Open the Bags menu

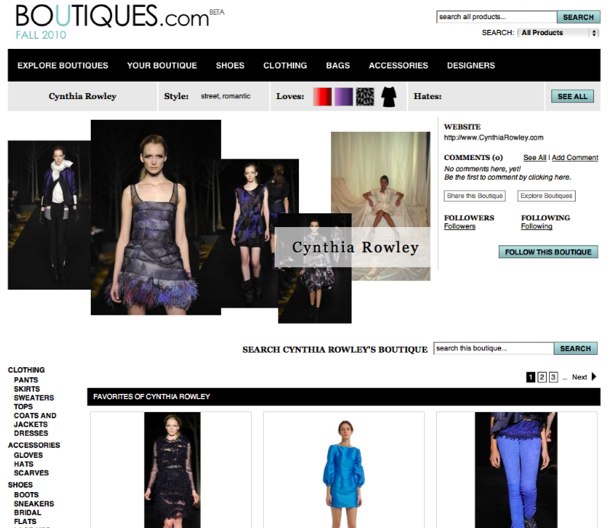coord(338,65)
